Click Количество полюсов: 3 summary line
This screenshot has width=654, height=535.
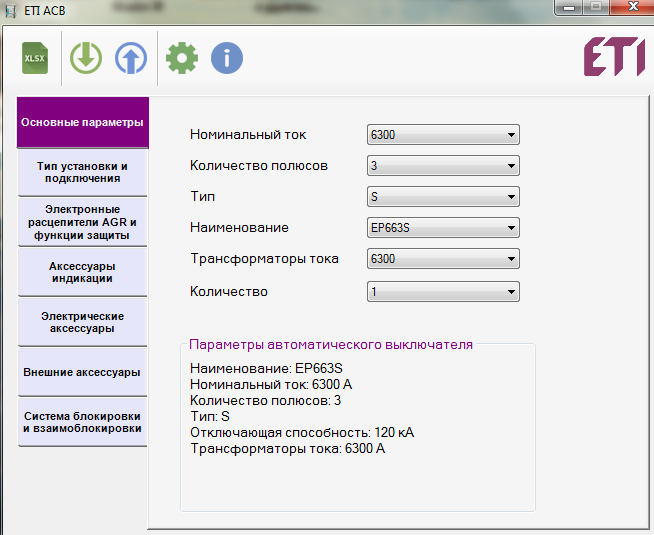click(x=265, y=401)
